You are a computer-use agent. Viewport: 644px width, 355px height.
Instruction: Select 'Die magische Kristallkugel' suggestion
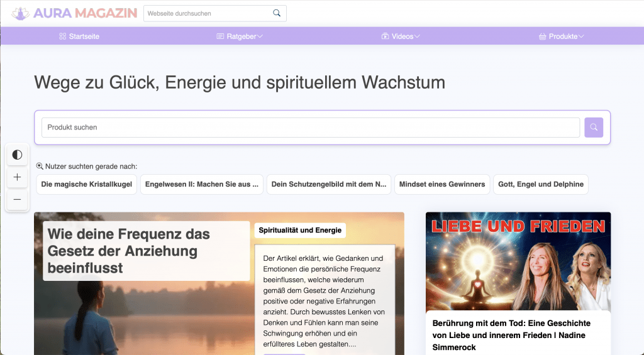(x=86, y=185)
